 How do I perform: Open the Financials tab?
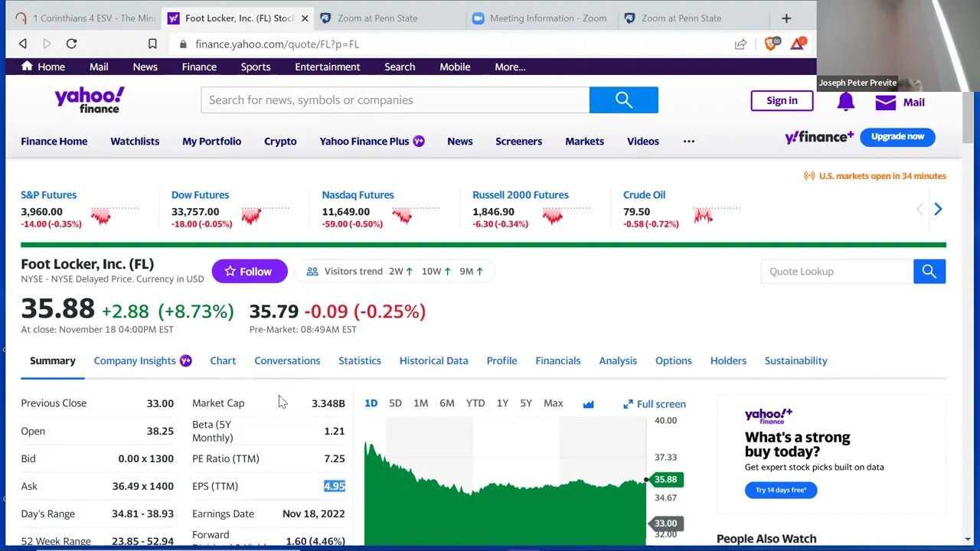pos(558,360)
